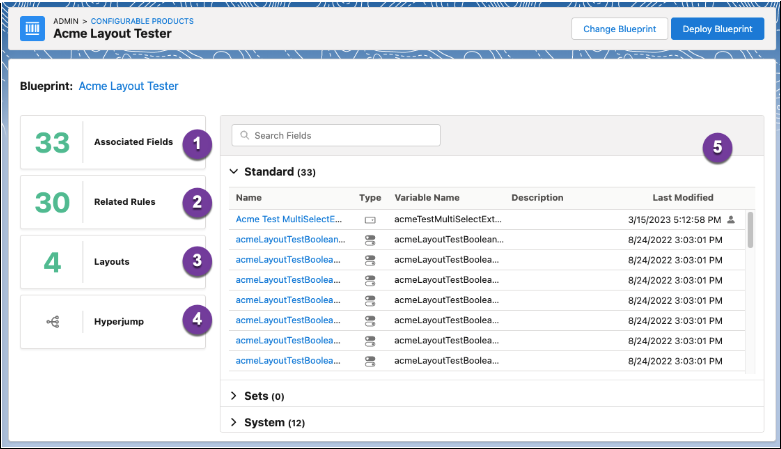
Task: Click the 33 associated fields count
Action: pyautogui.click(x=52, y=143)
